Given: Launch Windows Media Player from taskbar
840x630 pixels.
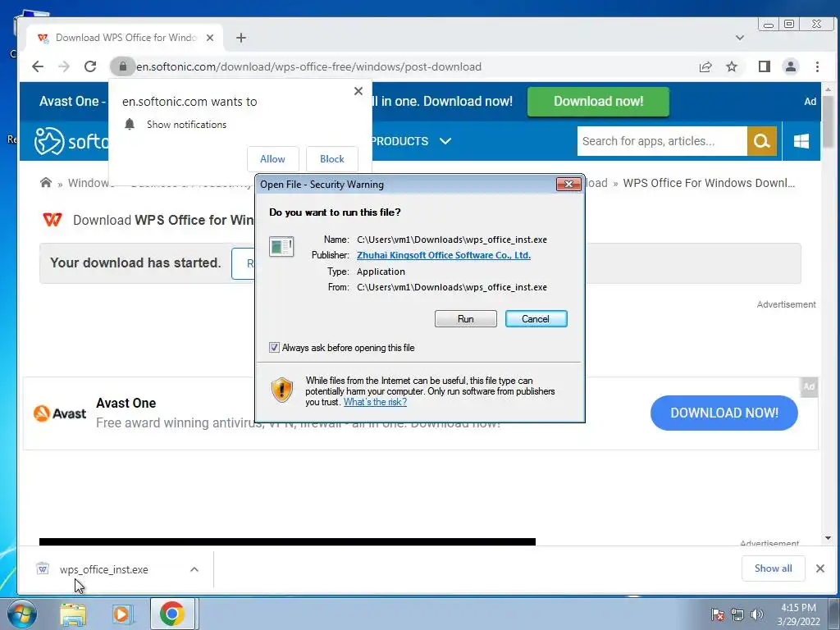Looking at the screenshot, I should click(x=122, y=614).
